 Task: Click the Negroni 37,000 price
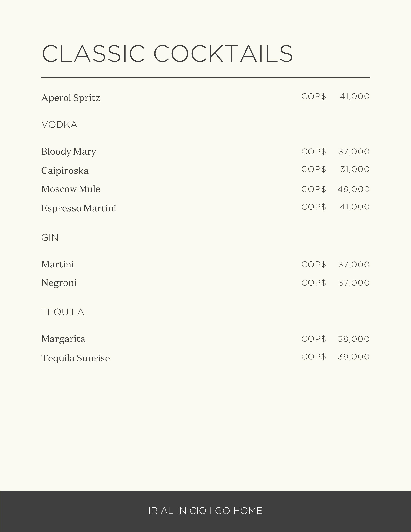pos(354,283)
